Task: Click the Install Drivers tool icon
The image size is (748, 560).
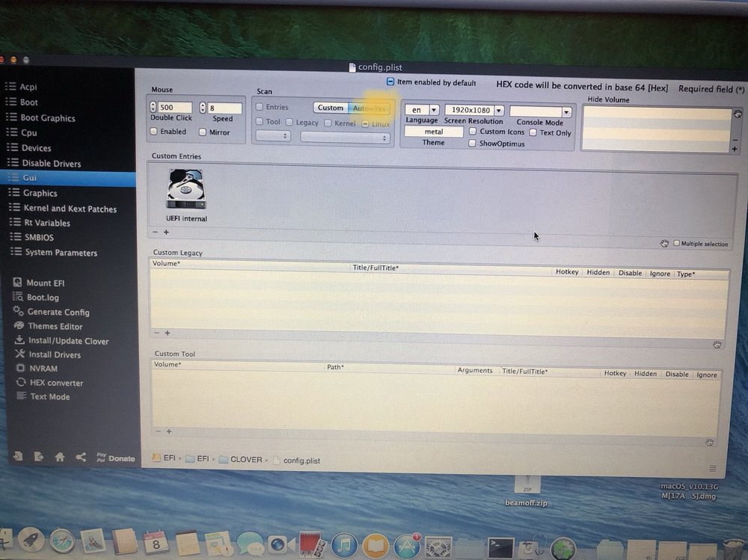Action: coord(19,354)
